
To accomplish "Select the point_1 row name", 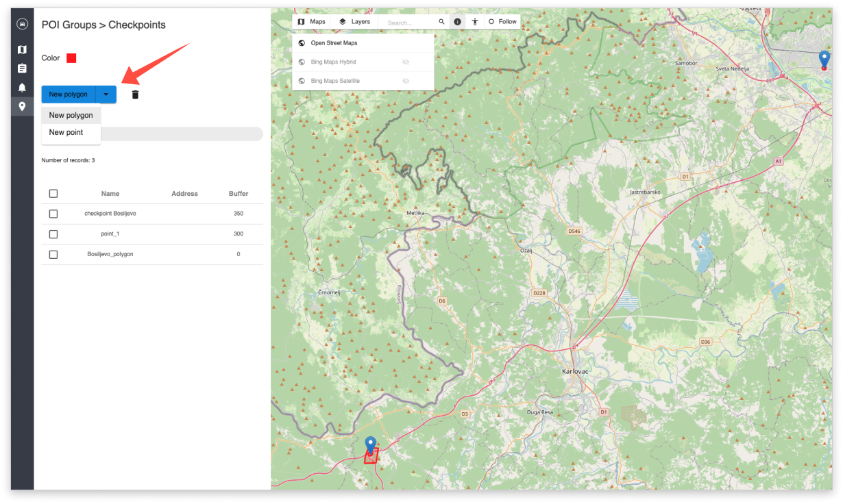I will coord(110,234).
